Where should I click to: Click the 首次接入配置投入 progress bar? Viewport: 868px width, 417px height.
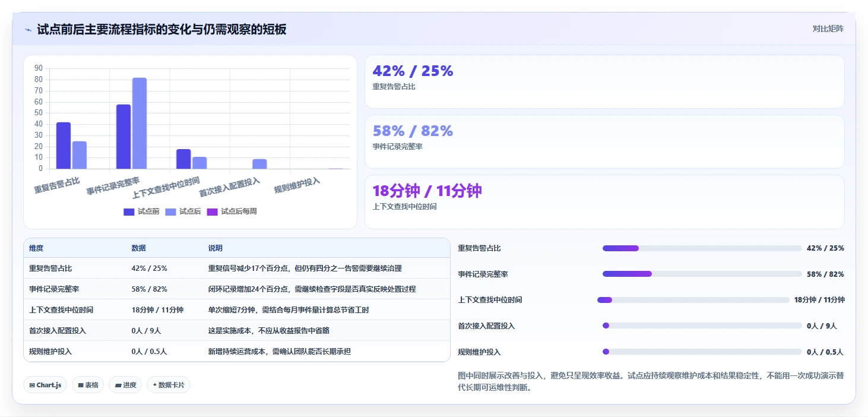pos(702,326)
